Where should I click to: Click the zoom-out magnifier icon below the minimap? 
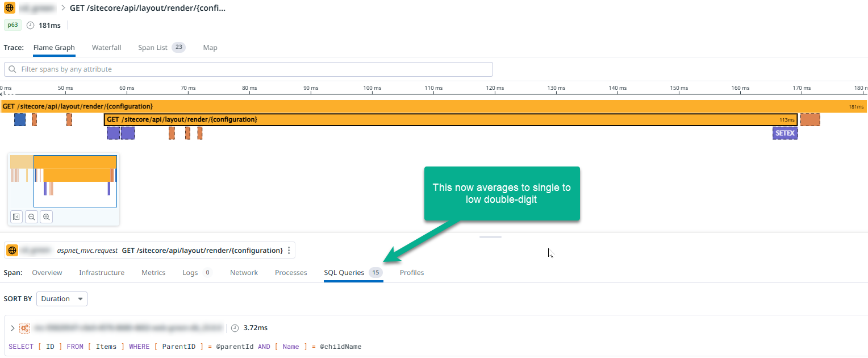(x=31, y=217)
